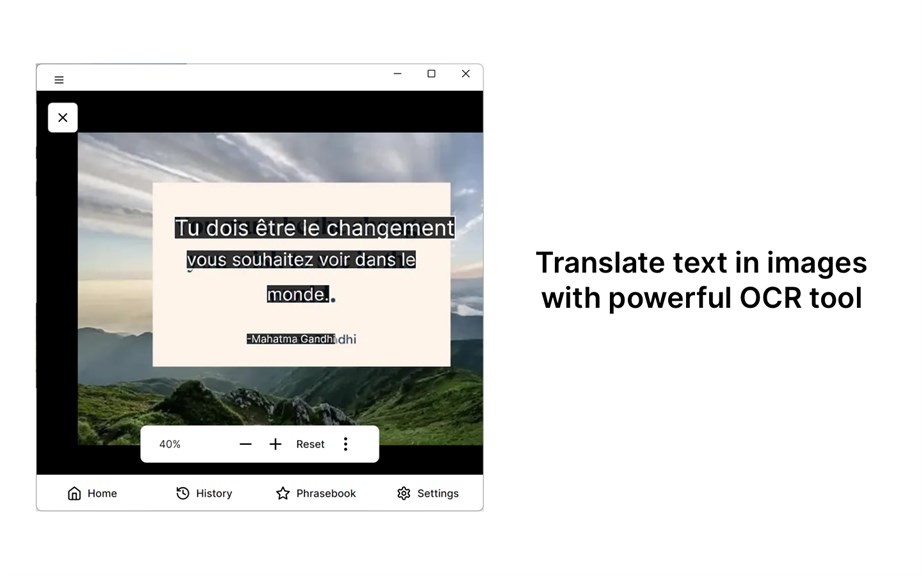The height and width of the screenshot is (576, 922).
Task: Open the Settings tab
Action: point(427,493)
